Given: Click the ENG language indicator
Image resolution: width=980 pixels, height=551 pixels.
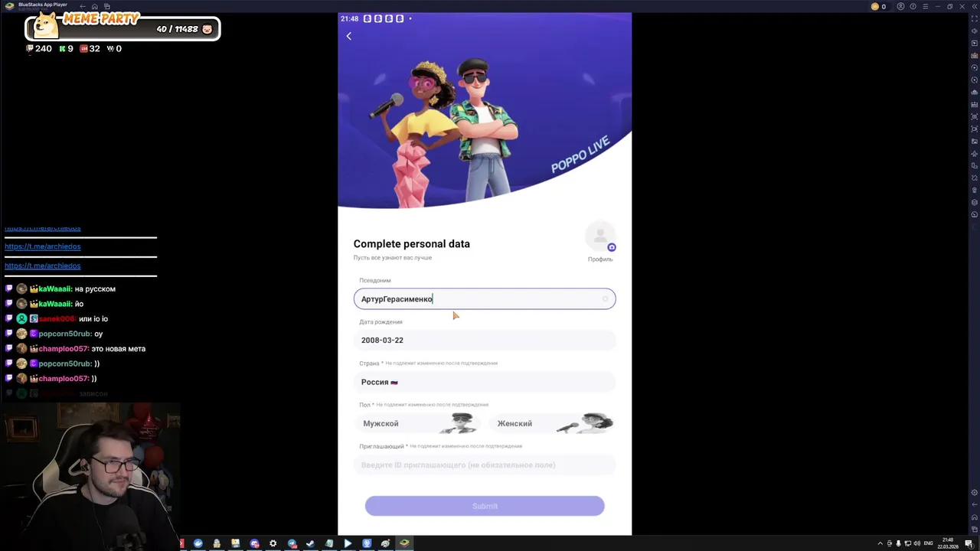Looking at the screenshot, I should click(x=929, y=543).
